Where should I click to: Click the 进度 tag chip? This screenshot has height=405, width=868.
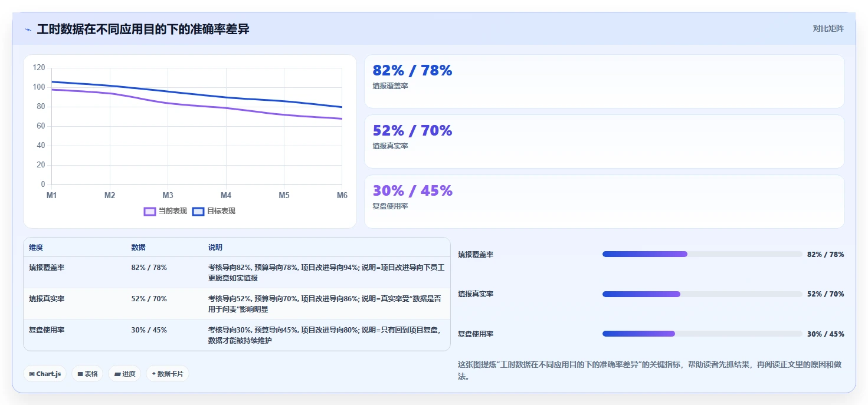pyautogui.click(x=125, y=374)
